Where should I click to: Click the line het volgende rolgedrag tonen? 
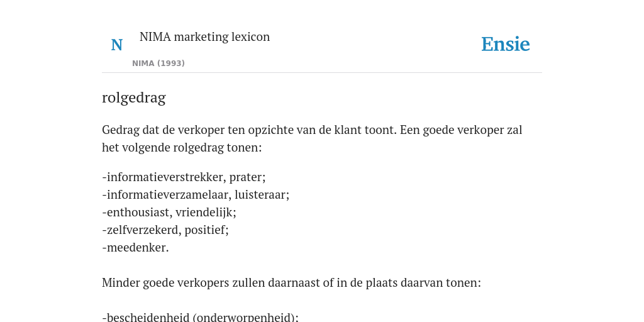(x=182, y=147)
